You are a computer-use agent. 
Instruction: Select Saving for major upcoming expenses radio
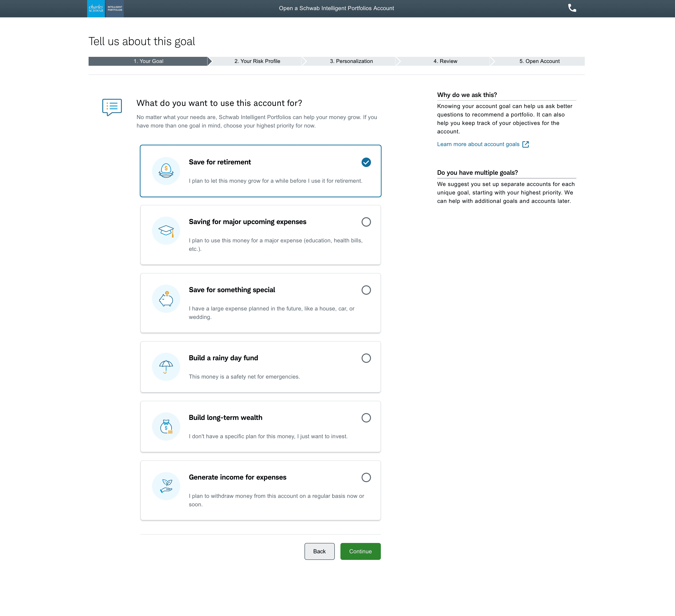(366, 222)
